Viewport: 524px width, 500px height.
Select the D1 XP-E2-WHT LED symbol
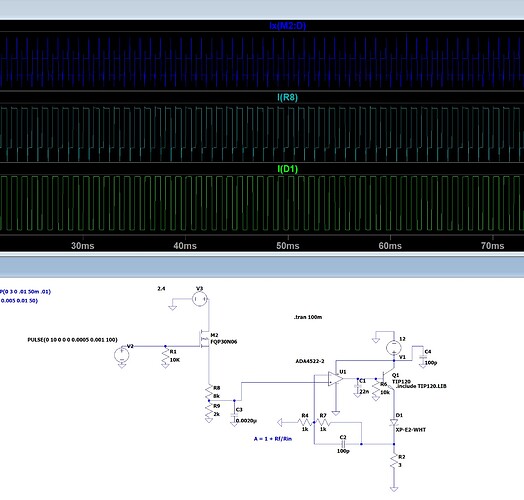coord(394,423)
